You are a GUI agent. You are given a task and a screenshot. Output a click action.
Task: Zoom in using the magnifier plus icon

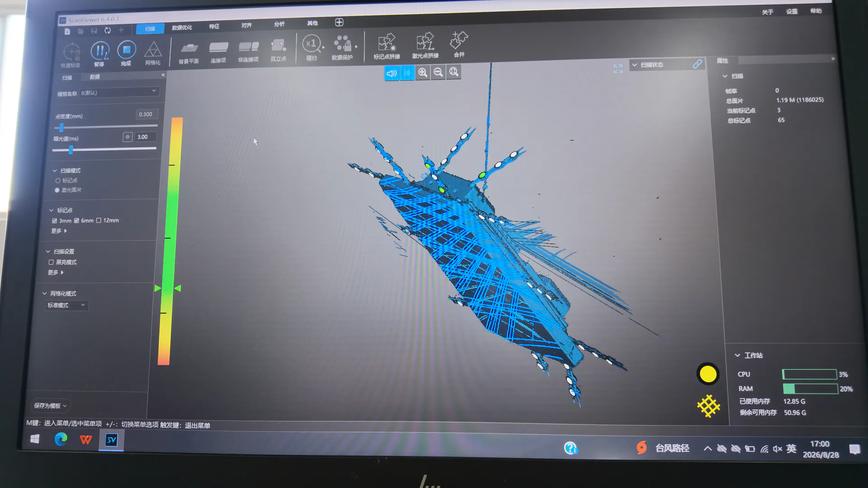coord(422,72)
